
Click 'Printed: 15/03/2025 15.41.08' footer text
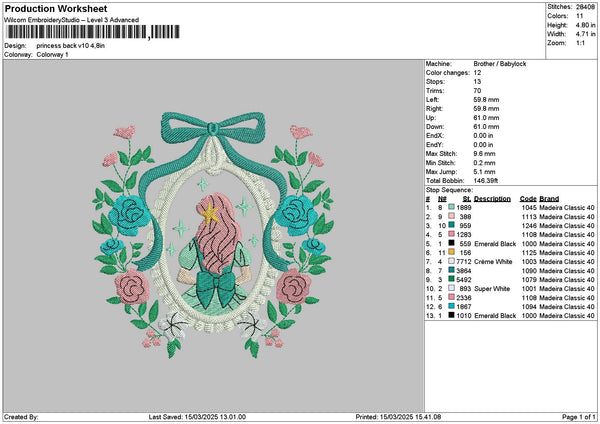point(398,417)
